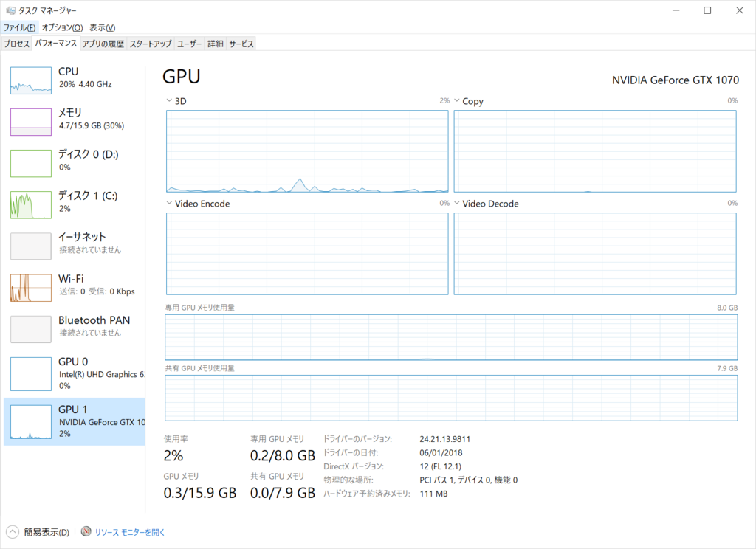Open the 表示(V) menu
The height and width of the screenshot is (549, 756).
pyautogui.click(x=102, y=27)
